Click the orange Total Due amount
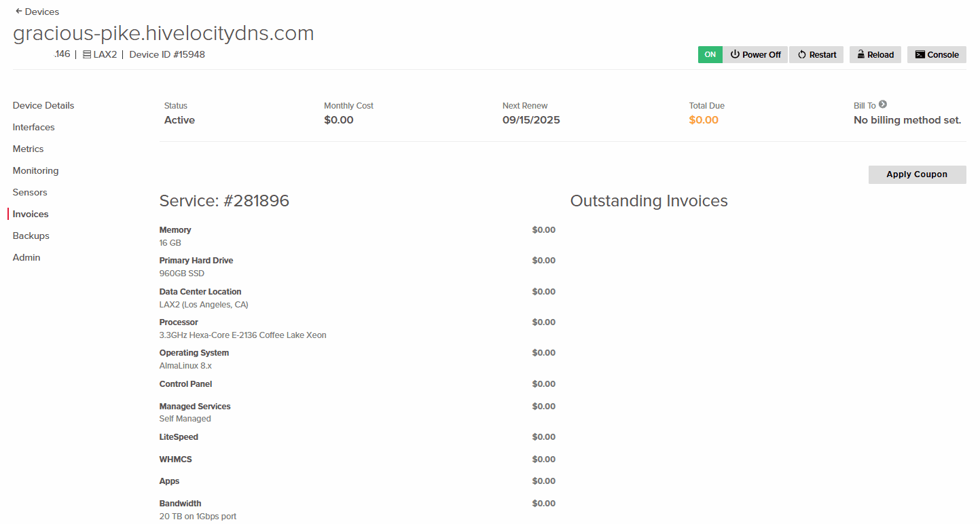The height and width of the screenshot is (524, 980). (704, 120)
